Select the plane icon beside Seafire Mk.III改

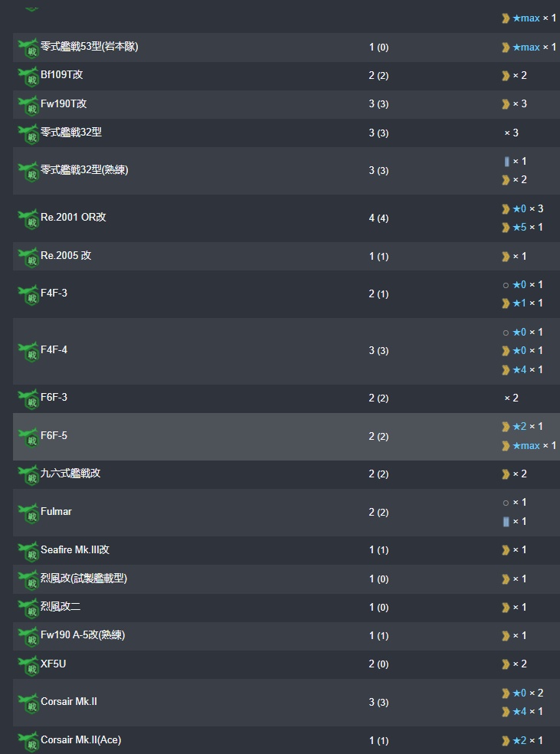(28, 551)
